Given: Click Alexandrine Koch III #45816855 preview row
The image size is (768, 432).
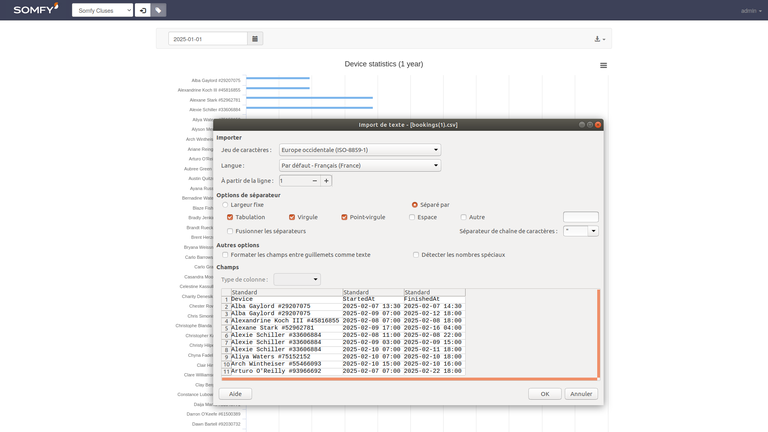Looking at the screenshot, I should tap(343, 320).
